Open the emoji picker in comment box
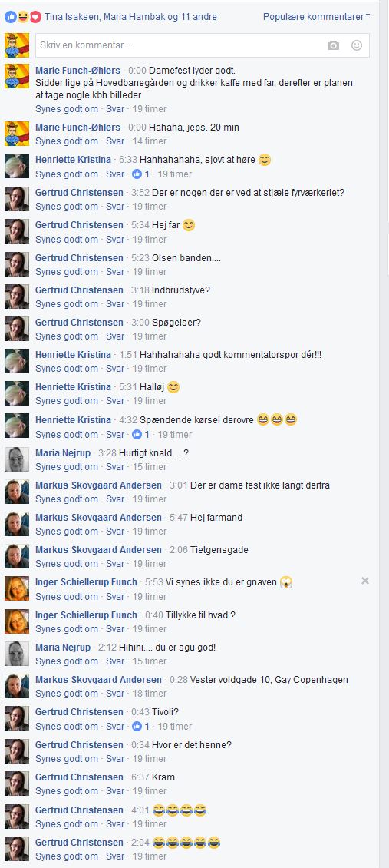Image resolution: width=389 pixels, height=868 pixels. [x=357, y=45]
